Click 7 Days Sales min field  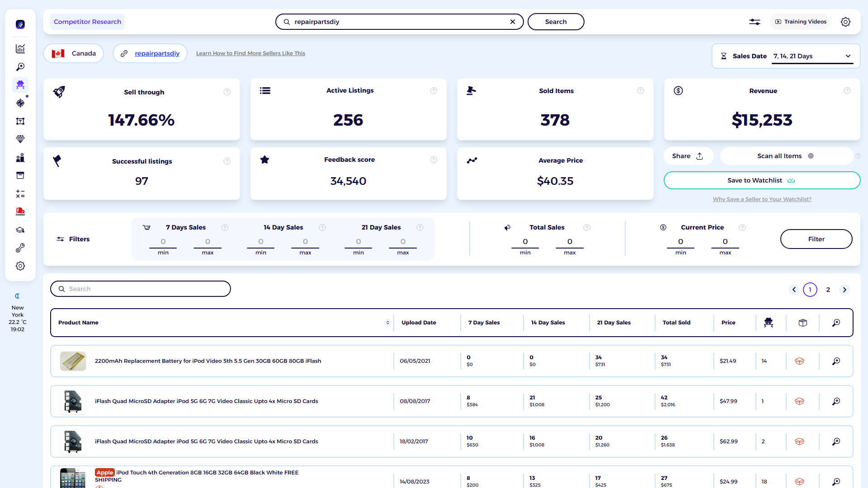pos(163,242)
